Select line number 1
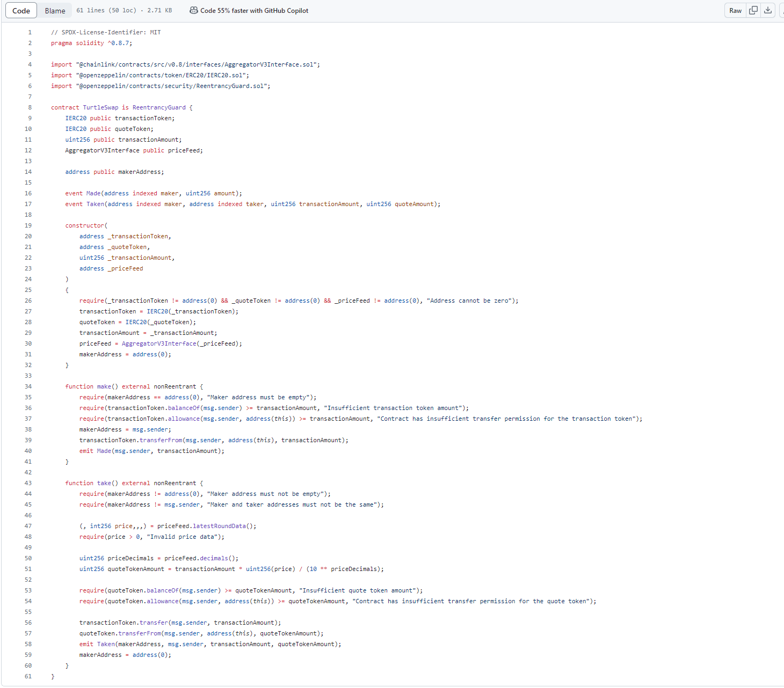 click(30, 32)
